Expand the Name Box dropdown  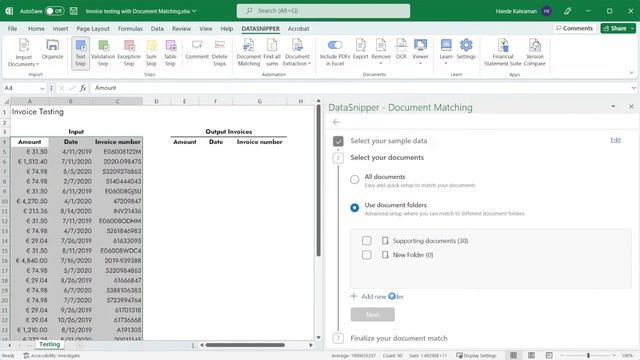[42, 88]
